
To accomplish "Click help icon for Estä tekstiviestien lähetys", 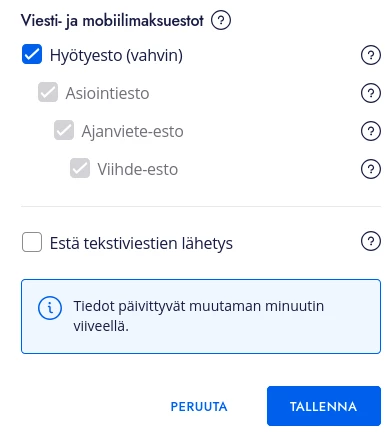I will (371, 241).
